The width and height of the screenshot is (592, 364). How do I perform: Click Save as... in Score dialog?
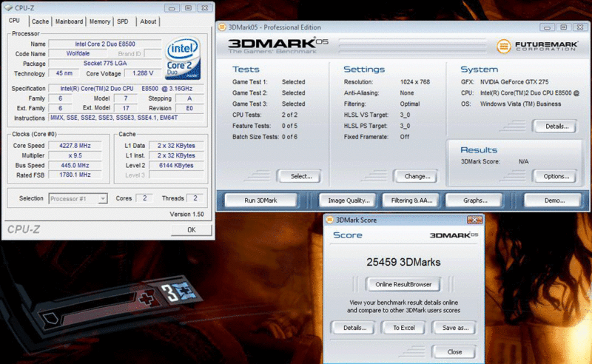455,328
